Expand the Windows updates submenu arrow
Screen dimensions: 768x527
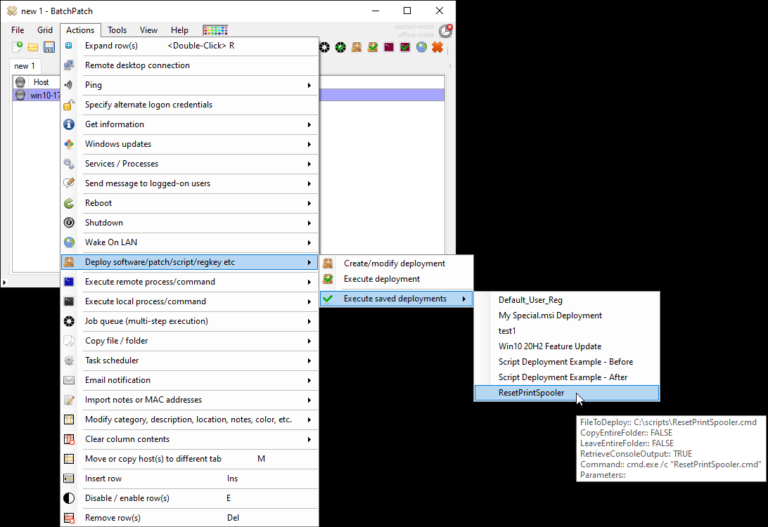(309, 144)
